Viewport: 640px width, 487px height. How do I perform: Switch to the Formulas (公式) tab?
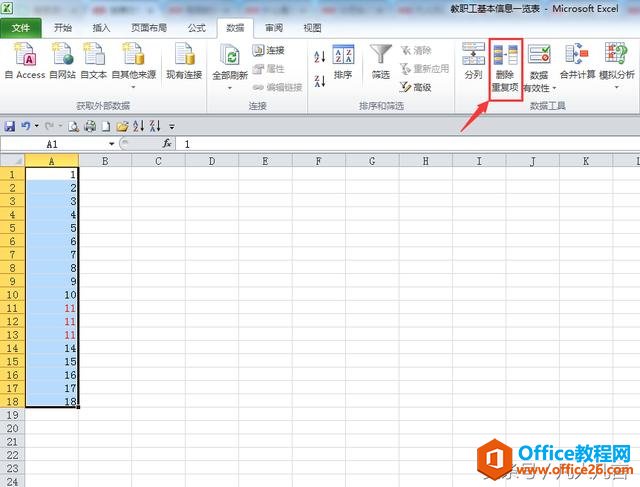click(197, 28)
